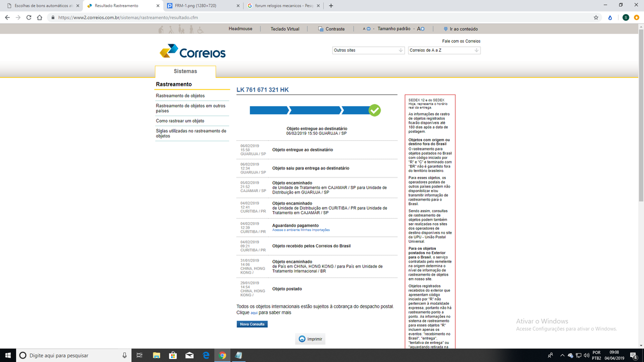Viewport: 644px width, 362px height.
Task: Click the Contraste icon
Action: click(320, 29)
